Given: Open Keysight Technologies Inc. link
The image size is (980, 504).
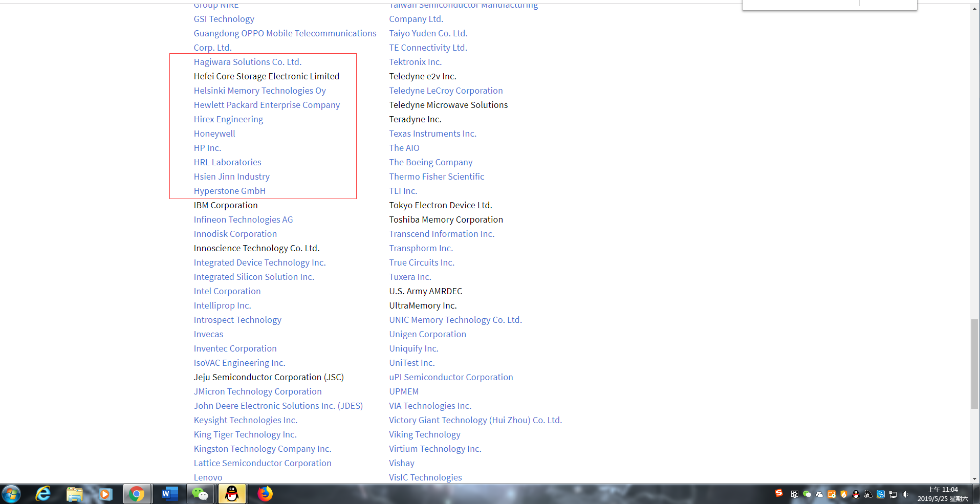Looking at the screenshot, I should (245, 420).
